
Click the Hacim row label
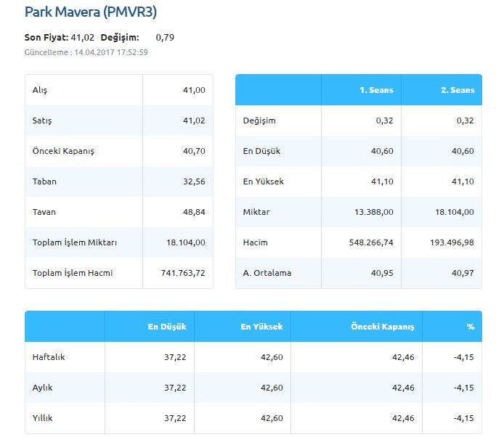click(256, 242)
